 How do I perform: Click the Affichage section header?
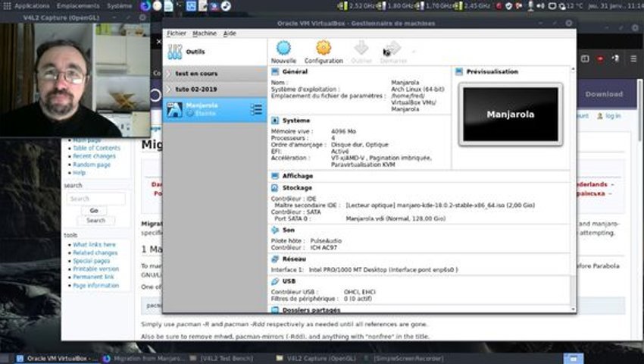(x=297, y=176)
